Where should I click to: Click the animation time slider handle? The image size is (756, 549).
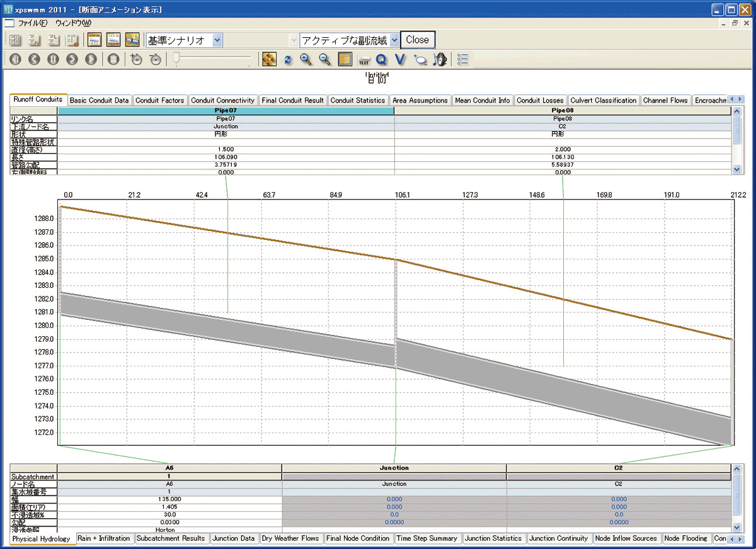(177, 58)
